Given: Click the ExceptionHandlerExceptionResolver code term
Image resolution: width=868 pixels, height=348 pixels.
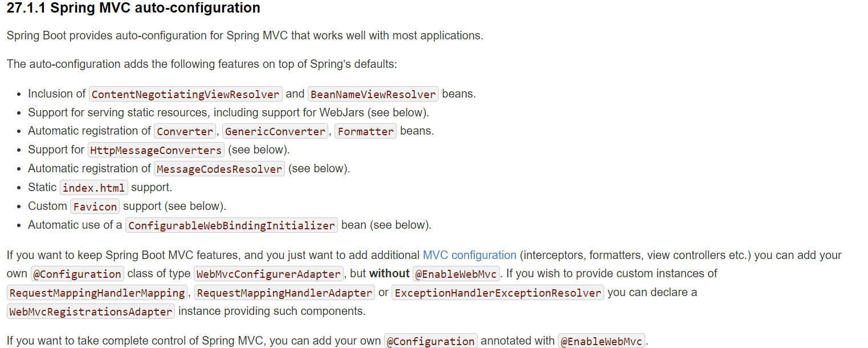Looking at the screenshot, I should point(498,293).
